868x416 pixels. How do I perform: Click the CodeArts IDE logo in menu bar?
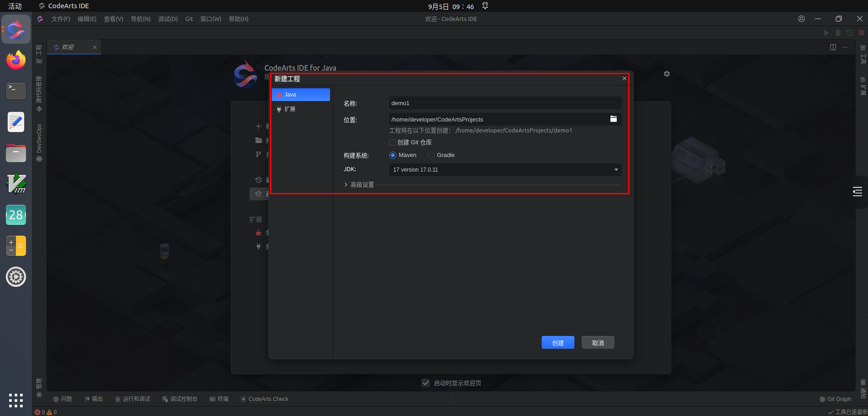(40, 19)
